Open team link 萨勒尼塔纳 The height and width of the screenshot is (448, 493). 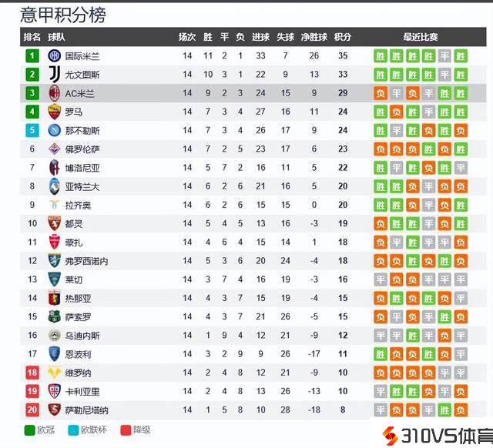86,410
